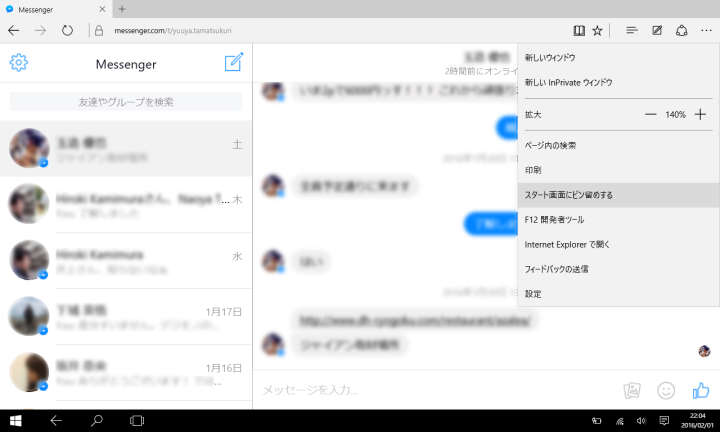The height and width of the screenshot is (432, 720).
Task: Open Windows Start button
Action: [16, 421]
